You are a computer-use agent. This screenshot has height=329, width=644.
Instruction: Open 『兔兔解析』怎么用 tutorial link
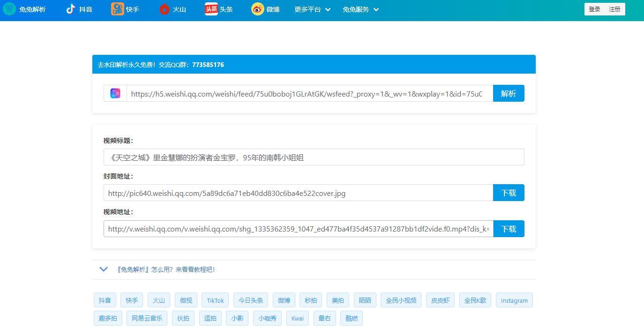pos(166,269)
